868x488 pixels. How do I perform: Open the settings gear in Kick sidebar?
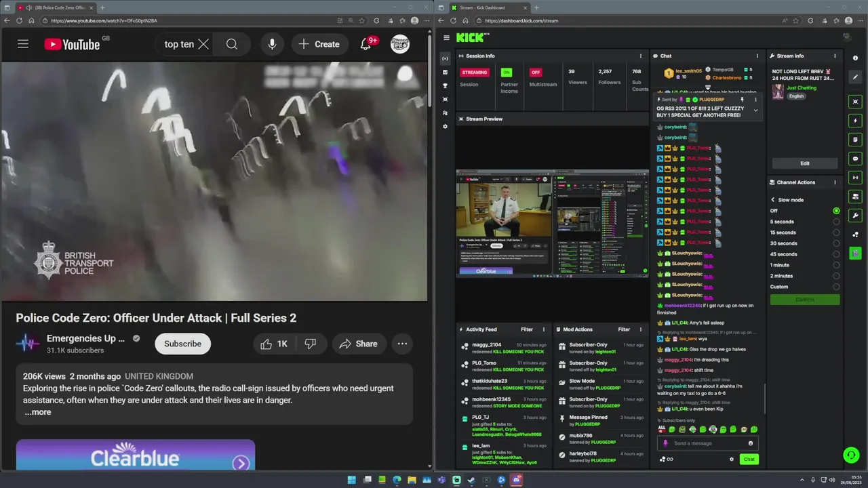click(445, 127)
